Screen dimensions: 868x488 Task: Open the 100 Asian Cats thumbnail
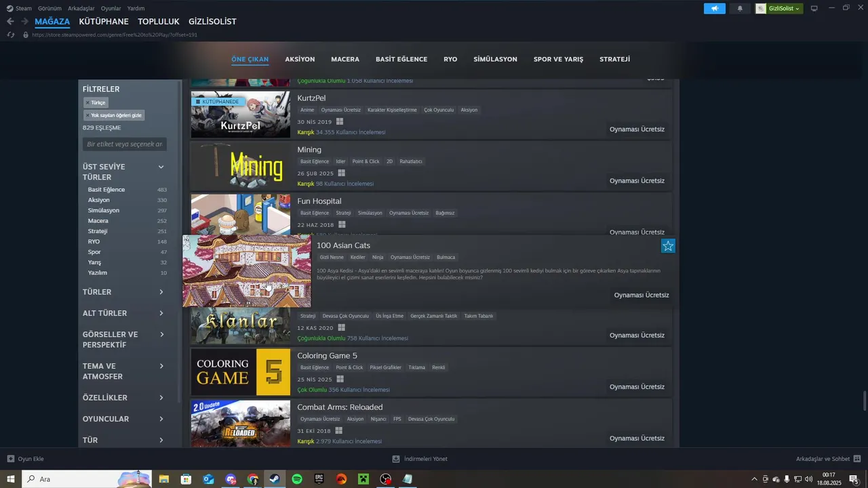[x=247, y=271]
